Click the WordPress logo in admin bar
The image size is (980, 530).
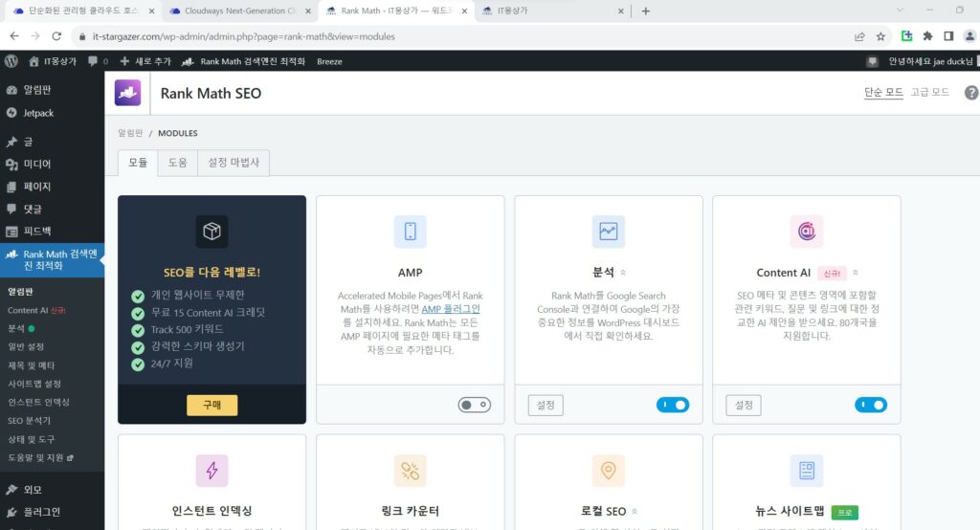pyautogui.click(x=11, y=61)
